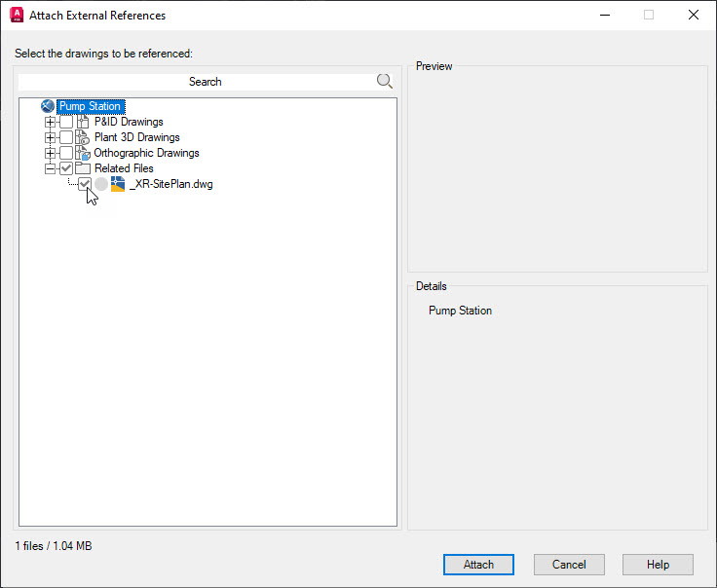717x588 pixels.
Task: Uncheck the _XR-SitePlan.dwg checkbox
Action: [x=85, y=184]
